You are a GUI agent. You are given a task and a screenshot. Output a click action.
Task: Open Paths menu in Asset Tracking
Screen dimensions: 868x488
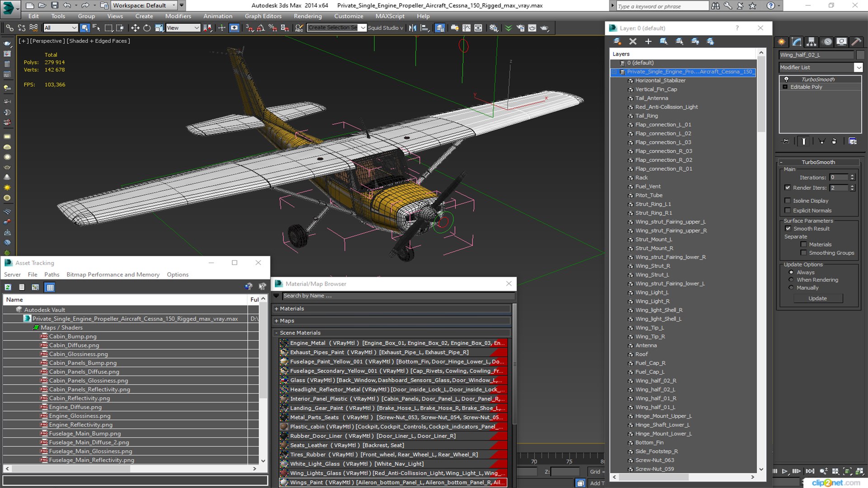pyautogui.click(x=52, y=275)
